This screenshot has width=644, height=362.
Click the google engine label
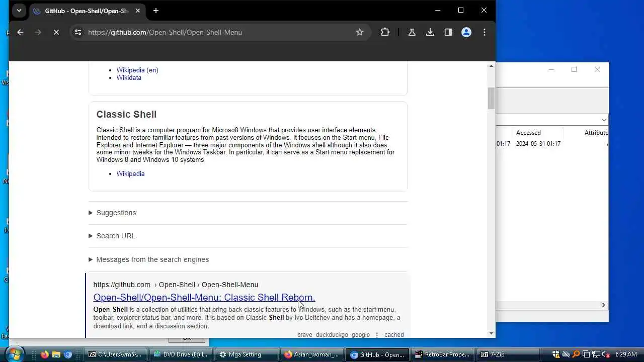click(361, 334)
